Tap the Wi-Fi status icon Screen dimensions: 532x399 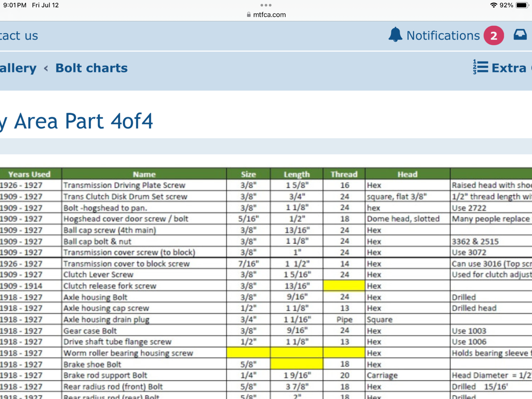[493, 5]
